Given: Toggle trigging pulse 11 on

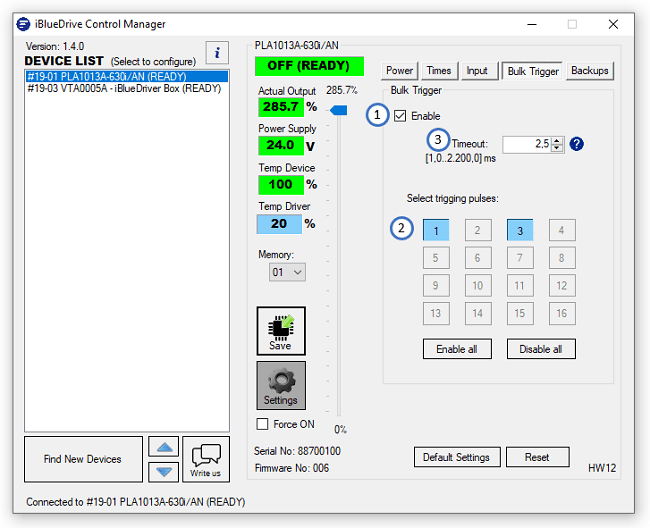Looking at the screenshot, I should (x=520, y=286).
